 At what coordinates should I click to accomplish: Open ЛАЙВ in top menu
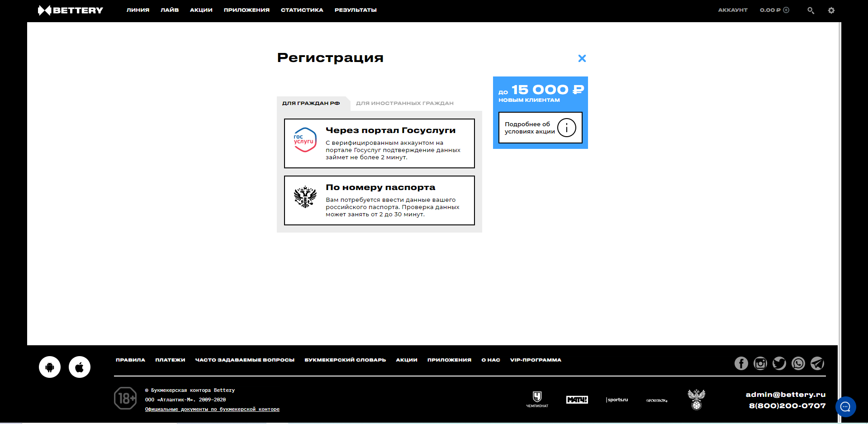click(x=170, y=10)
